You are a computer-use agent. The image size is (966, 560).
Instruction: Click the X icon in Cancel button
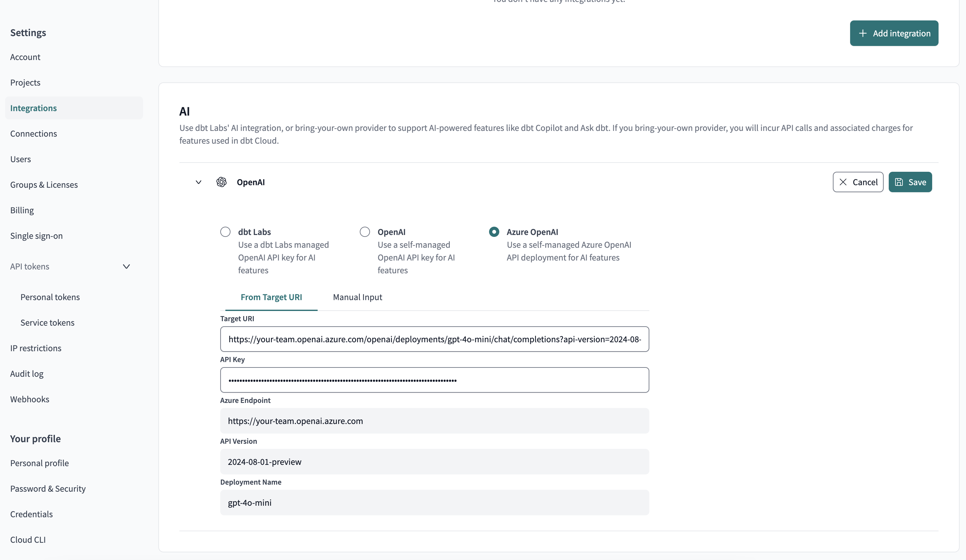843,182
